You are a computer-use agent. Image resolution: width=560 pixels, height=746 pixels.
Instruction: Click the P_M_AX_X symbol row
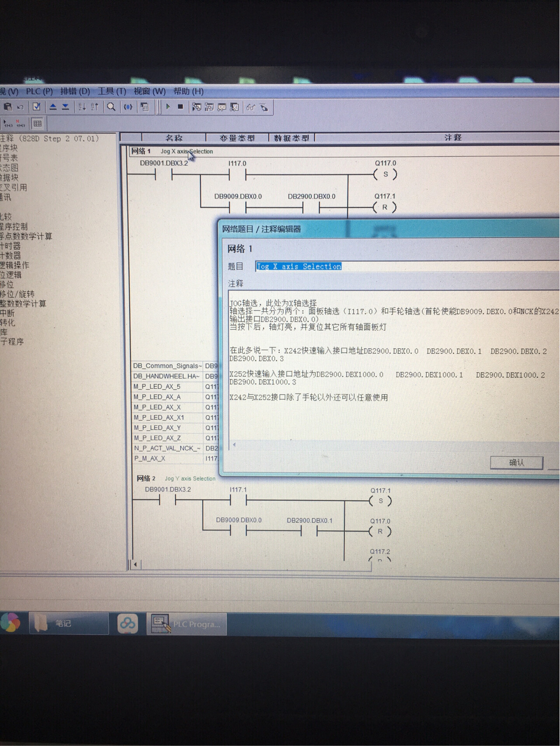175,458
